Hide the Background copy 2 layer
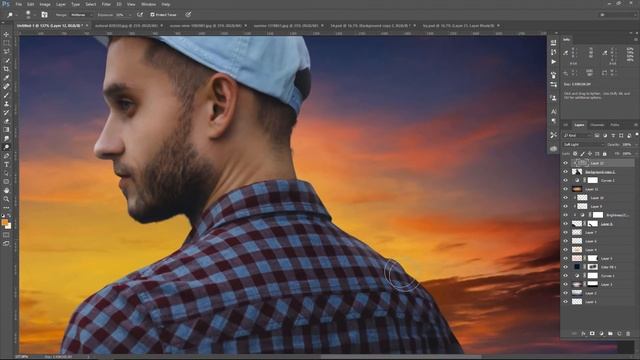 click(566, 171)
